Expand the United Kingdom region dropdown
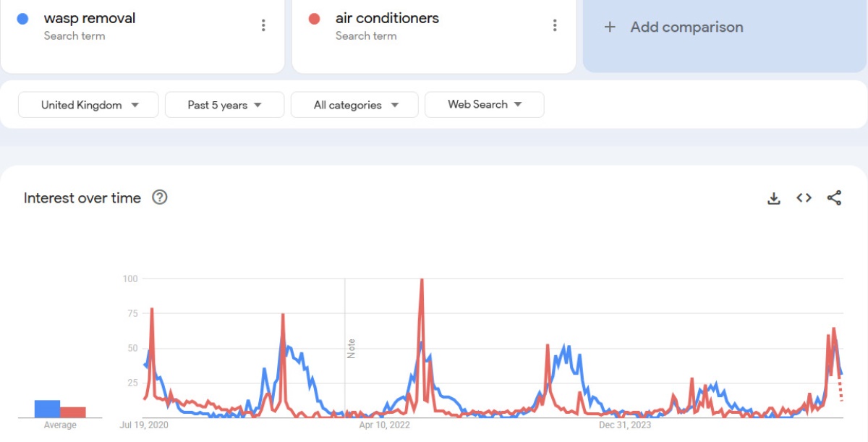This screenshot has width=868, height=442. pyautogui.click(x=88, y=105)
